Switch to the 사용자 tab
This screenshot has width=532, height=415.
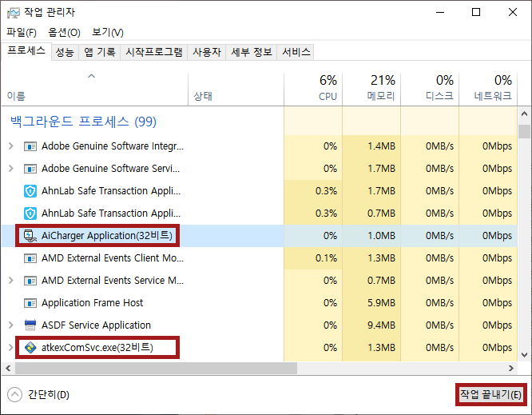[x=207, y=52]
